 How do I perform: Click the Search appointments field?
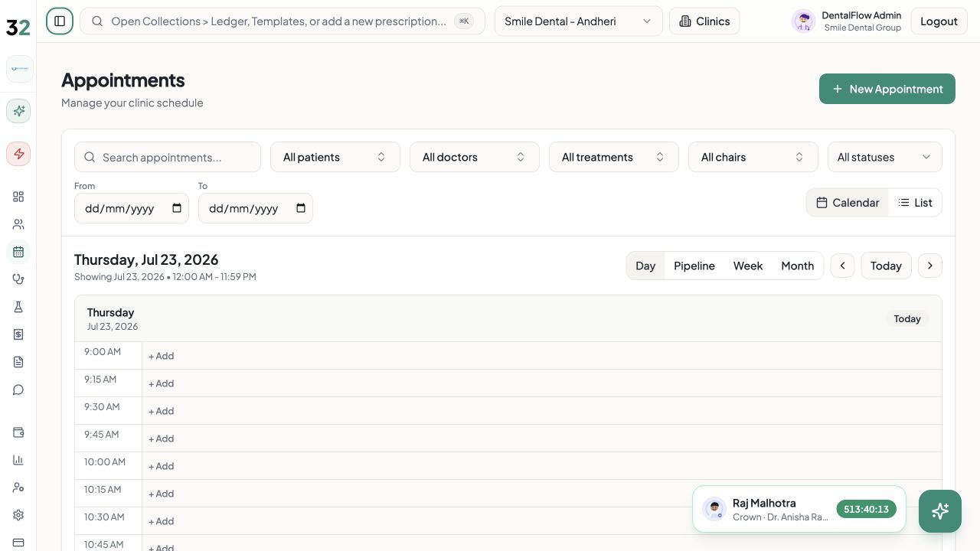(x=168, y=157)
